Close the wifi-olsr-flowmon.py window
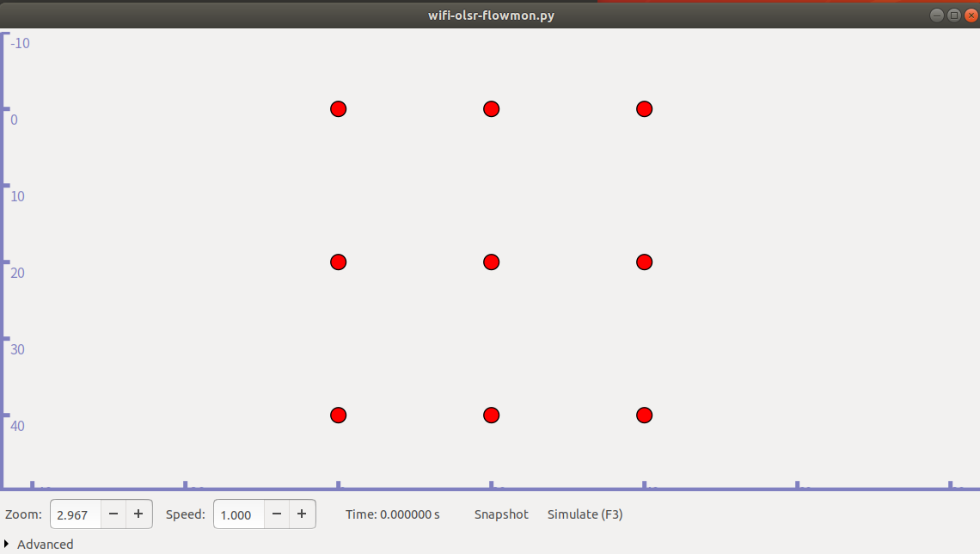 click(x=971, y=15)
